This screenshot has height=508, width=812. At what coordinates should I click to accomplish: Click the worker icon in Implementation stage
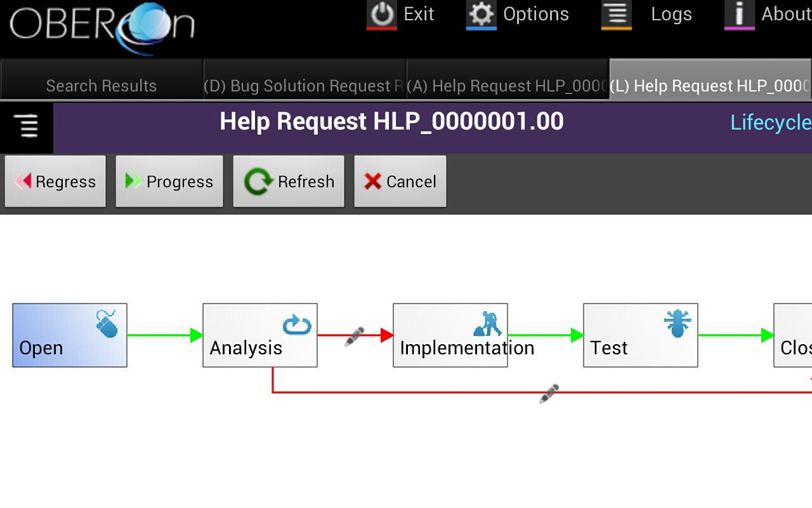point(487,323)
